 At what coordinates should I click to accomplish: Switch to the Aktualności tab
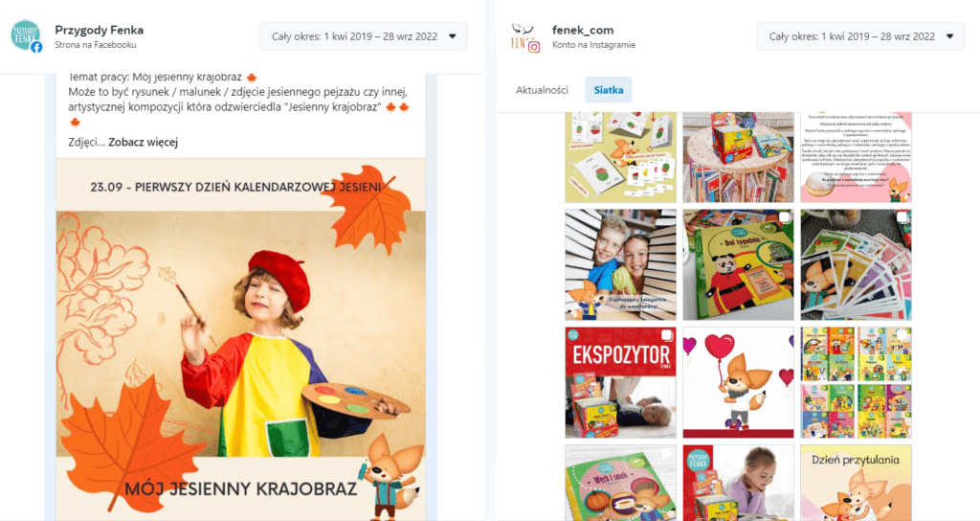[542, 90]
